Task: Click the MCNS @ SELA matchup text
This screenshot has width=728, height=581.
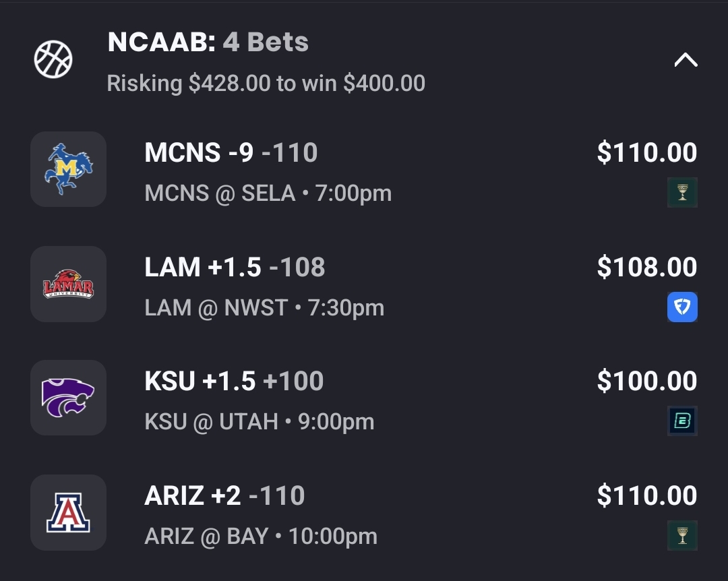Action: click(268, 193)
